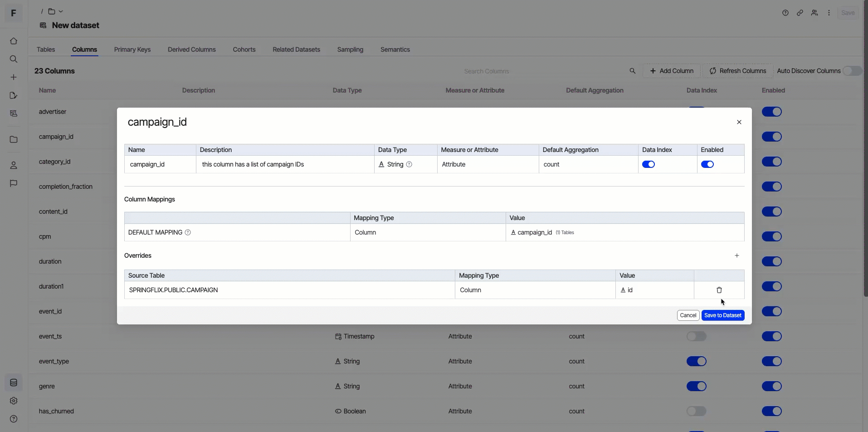Toggle Data Index switch for event_ts row
The height and width of the screenshot is (432, 868).
[697, 336]
